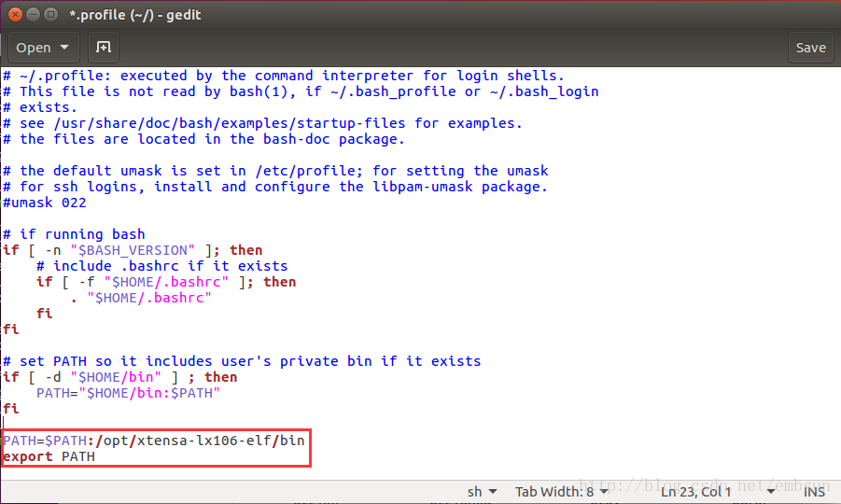Click the title bar text '*.profile (~/) - gedit'
Image resolution: width=841 pixels, height=504 pixels.
[135, 15]
